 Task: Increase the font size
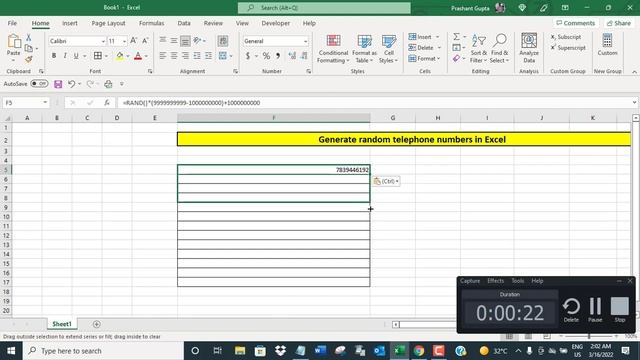click(133, 41)
